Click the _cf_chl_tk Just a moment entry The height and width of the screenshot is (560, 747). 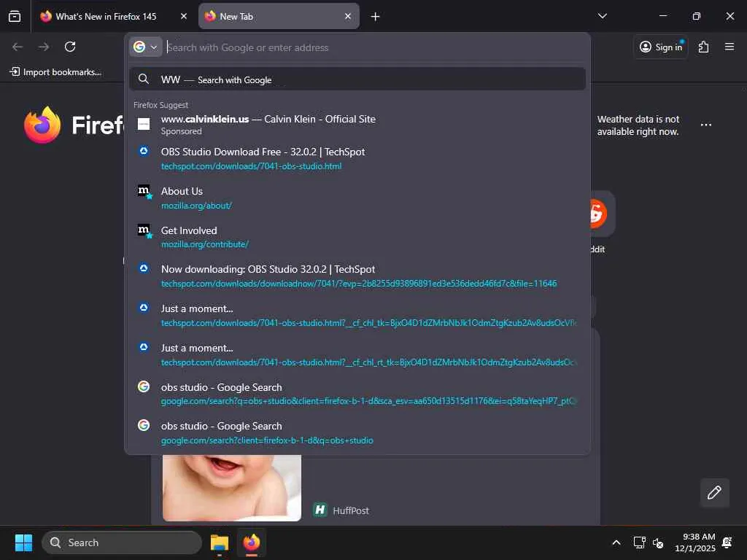pos(357,315)
